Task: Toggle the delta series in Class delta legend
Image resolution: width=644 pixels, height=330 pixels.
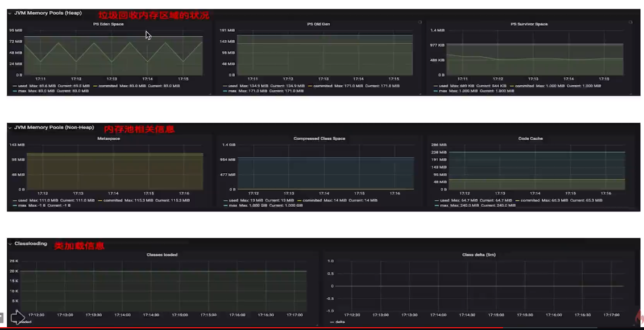Action: tap(340, 322)
